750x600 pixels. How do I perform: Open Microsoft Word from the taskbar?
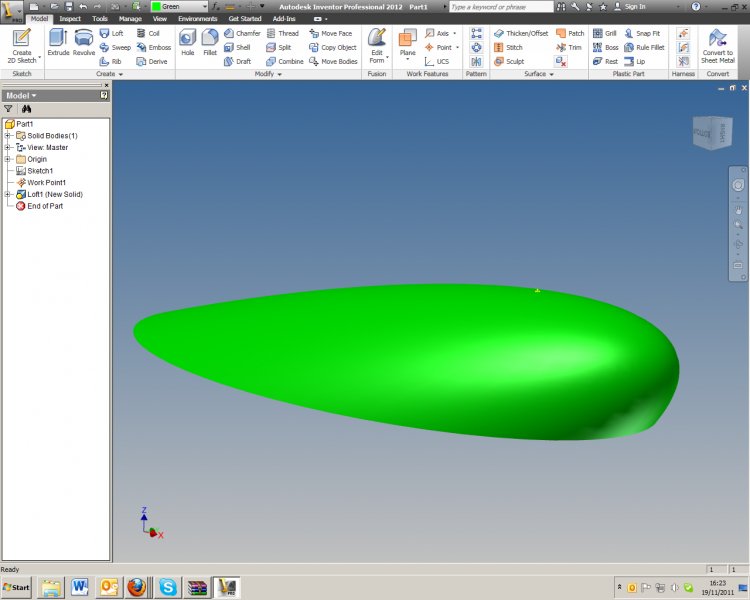(79, 587)
